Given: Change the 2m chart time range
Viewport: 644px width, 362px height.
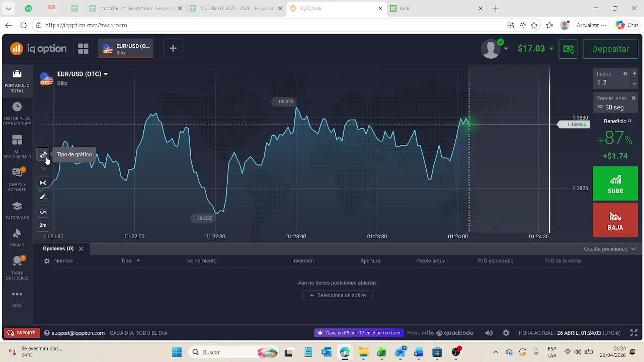Looking at the screenshot, I should 43,225.
